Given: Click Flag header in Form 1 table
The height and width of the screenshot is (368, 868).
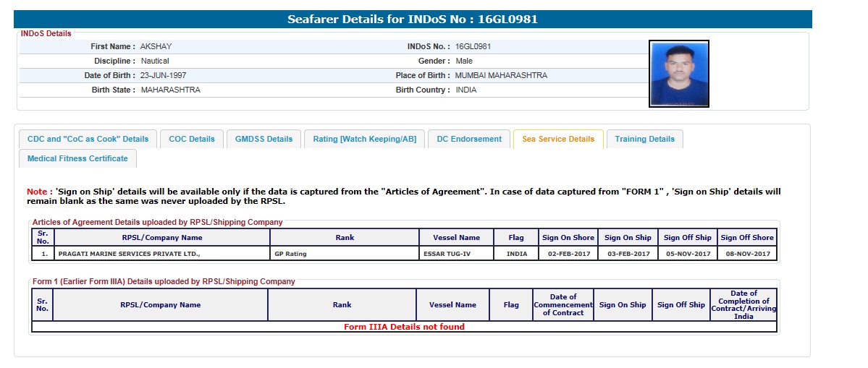Looking at the screenshot, I should click(x=512, y=305).
